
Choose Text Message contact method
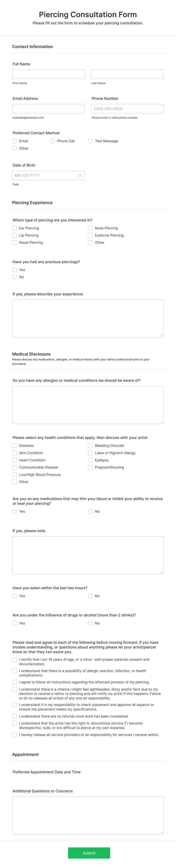[90, 141]
